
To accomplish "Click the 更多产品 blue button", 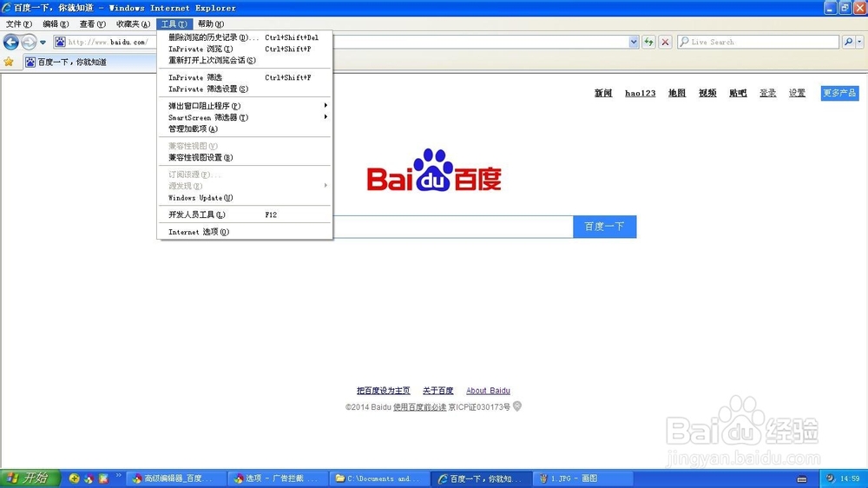I will 839,93.
